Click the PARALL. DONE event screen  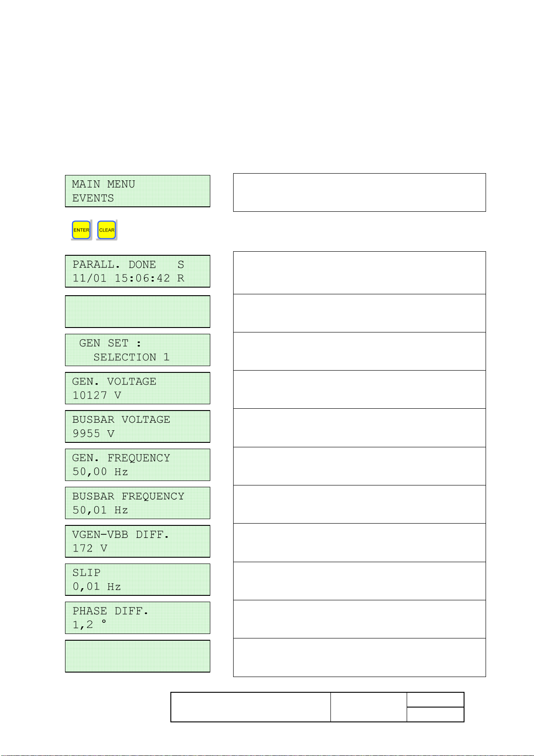[x=138, y=271]
